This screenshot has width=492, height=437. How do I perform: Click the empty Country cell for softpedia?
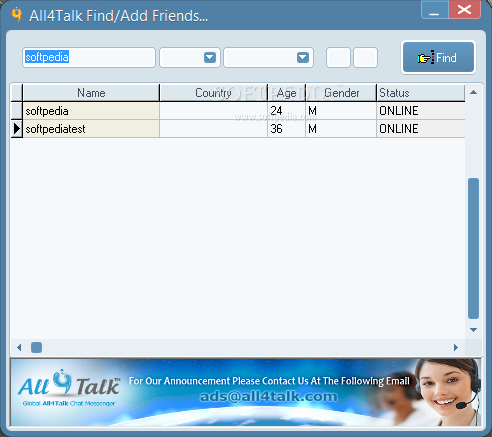click(x=213, y=111)
